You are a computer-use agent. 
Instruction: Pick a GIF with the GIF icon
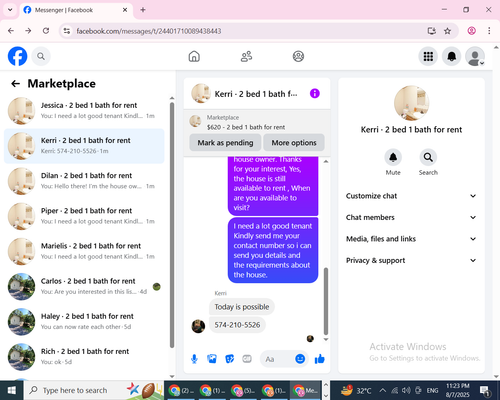247,359
